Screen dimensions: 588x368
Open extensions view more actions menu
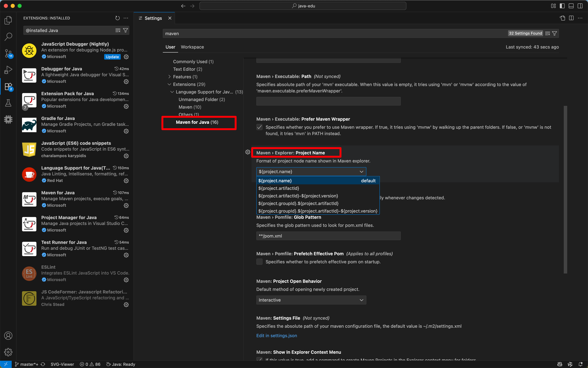coord(126,18)
